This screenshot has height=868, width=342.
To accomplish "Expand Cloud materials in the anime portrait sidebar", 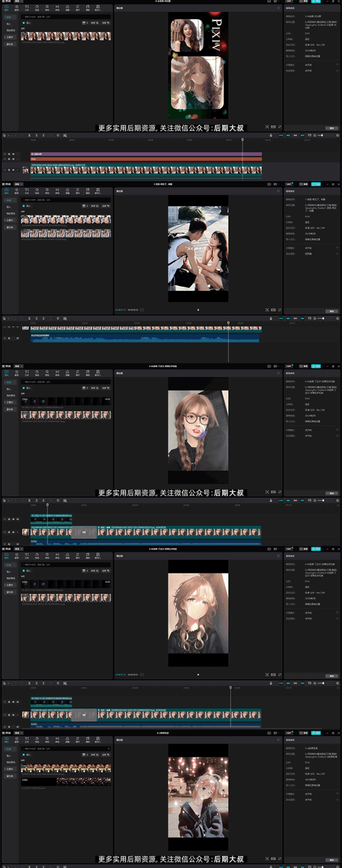I will (10, 585).
